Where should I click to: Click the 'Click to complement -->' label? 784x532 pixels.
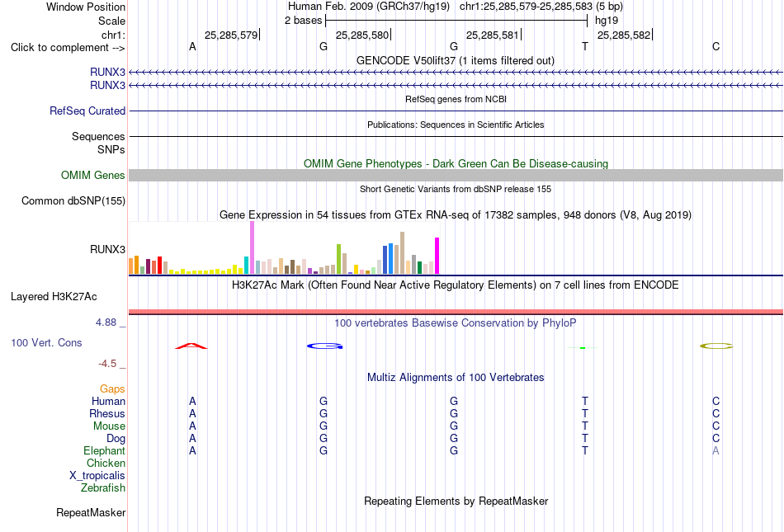[68, 48]
